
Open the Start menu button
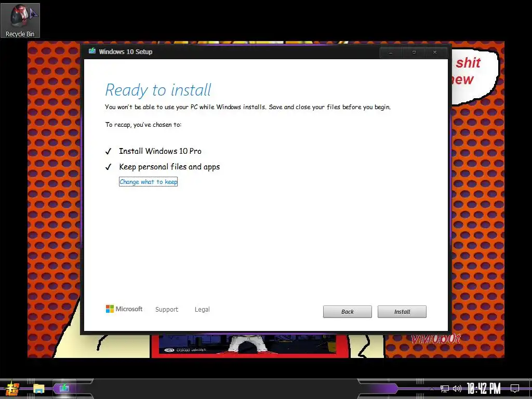pyautogui.click(x=12, y=389)
